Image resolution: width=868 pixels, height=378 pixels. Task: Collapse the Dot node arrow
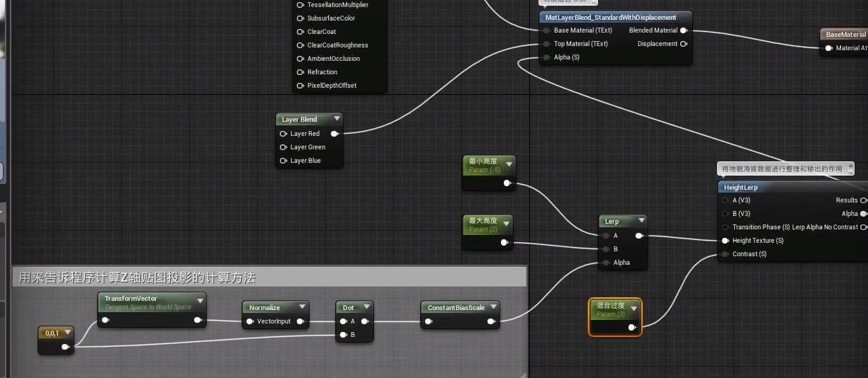(x=366, y=307)
